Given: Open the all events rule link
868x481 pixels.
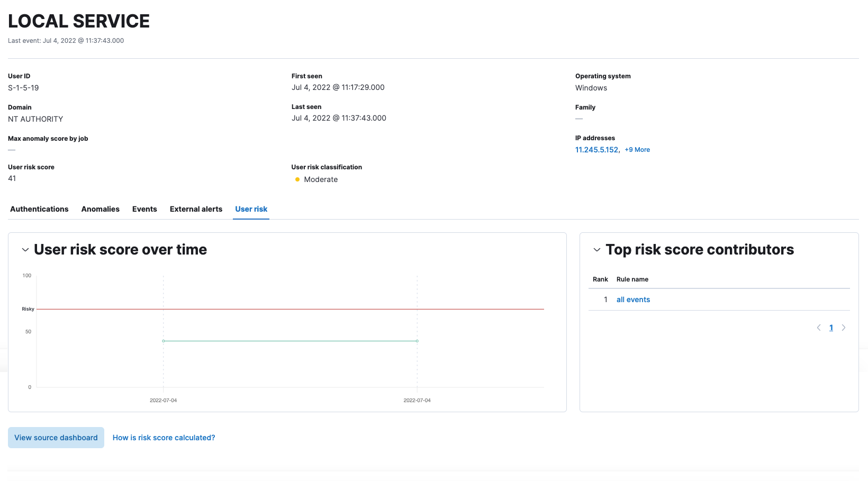Looking at the screenshot, I should [633, 299].
